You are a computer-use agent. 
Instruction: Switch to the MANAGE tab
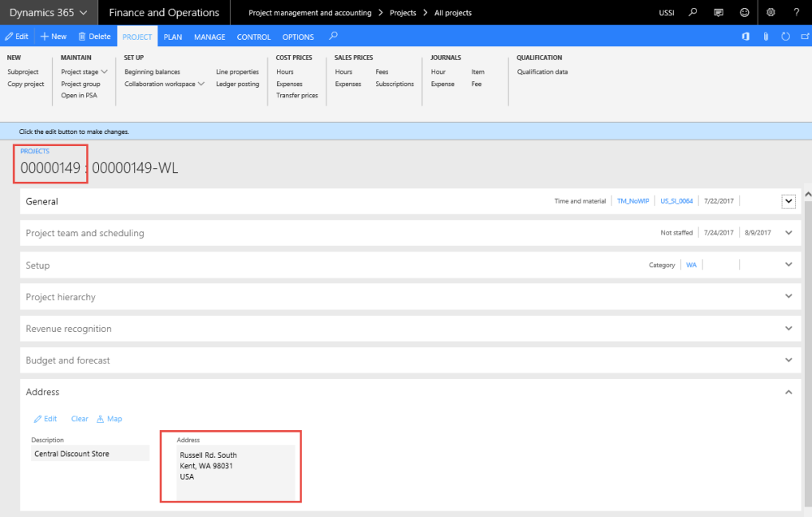(x=209, y=37)
